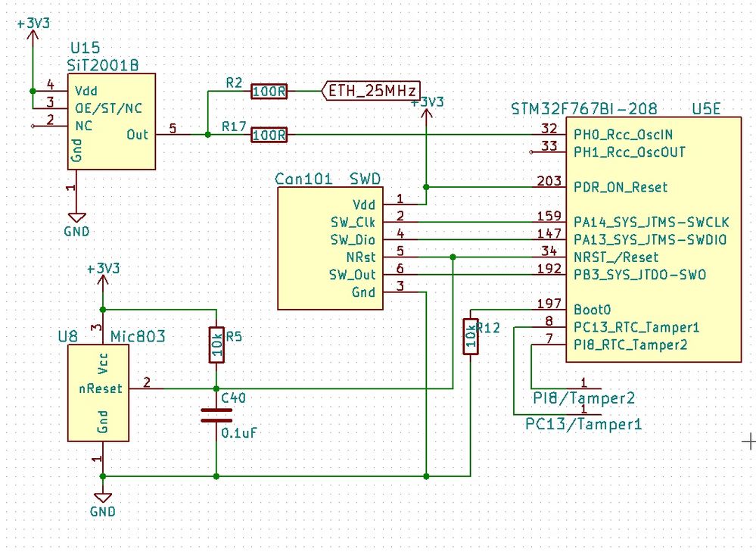
Task: Click the R17 100R resistor body
Action: tap(269, 135)
